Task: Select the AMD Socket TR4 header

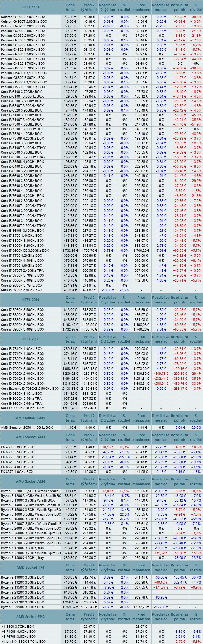Action: click(31, 567)
